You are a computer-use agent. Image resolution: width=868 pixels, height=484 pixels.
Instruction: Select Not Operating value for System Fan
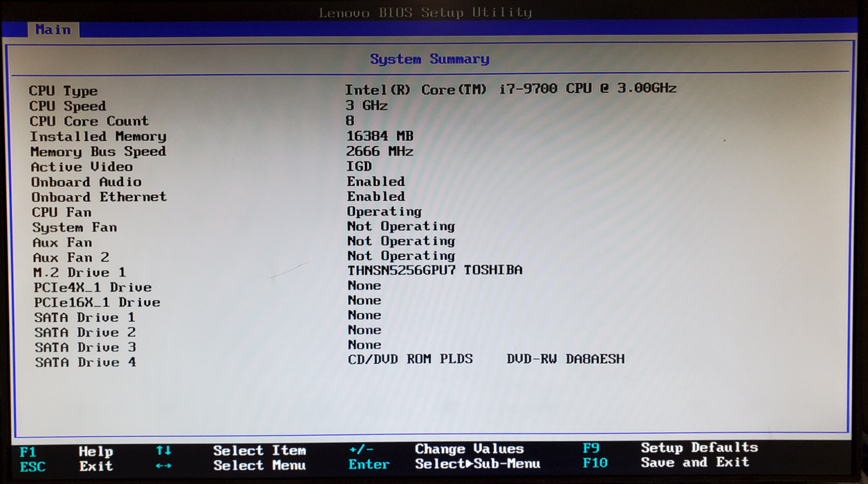coord(401,226)
